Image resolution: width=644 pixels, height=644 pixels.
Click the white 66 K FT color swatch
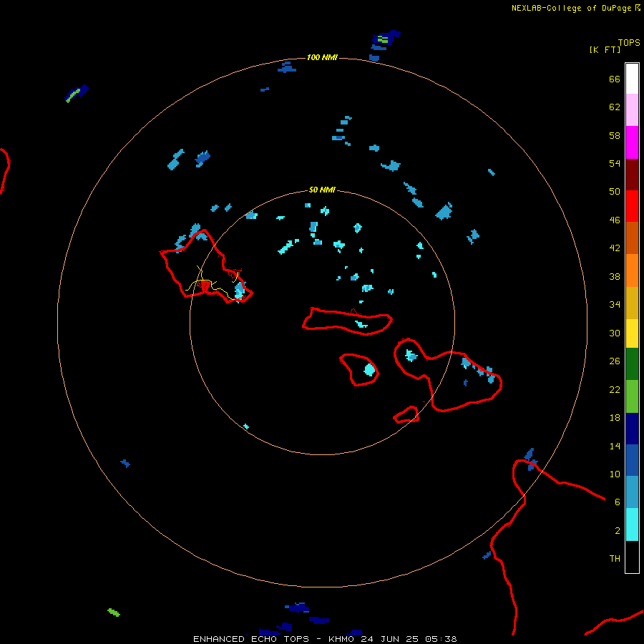click(632, 79)
